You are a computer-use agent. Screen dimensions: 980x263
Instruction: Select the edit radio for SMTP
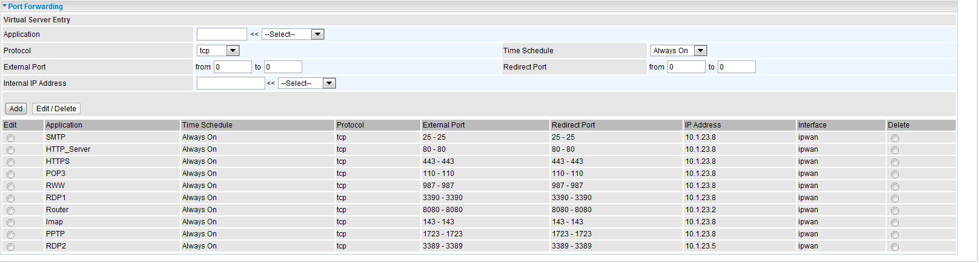pos(11,138)
